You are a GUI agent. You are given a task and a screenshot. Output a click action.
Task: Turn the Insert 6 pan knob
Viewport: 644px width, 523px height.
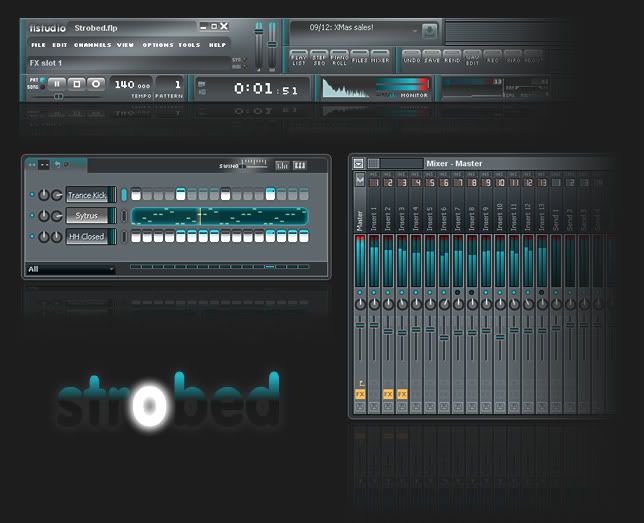click(x=444, y=304)
